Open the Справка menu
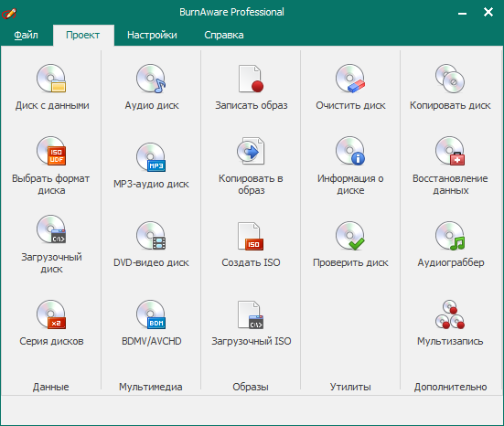Screen dimensions: 504x426 click(224, 35)
